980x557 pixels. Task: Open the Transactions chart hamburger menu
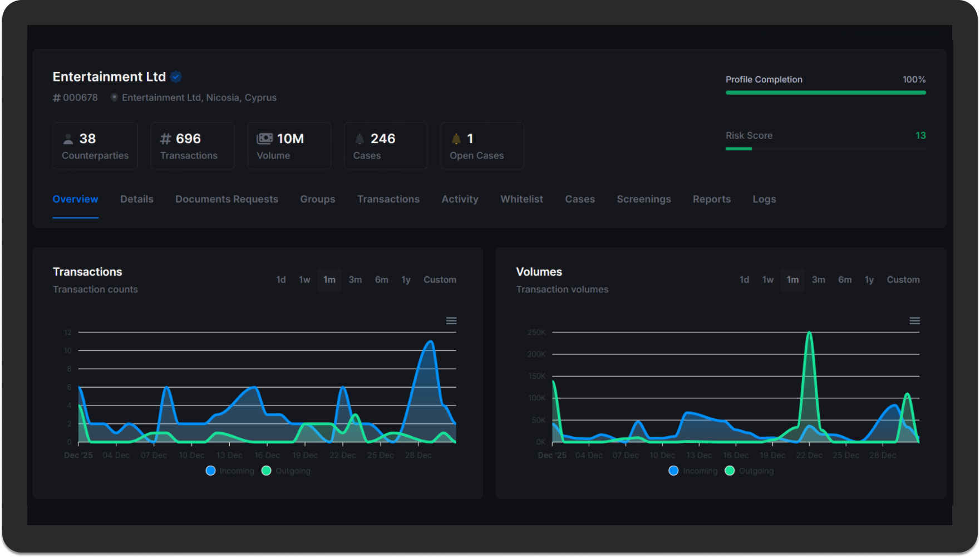(451, 321)
